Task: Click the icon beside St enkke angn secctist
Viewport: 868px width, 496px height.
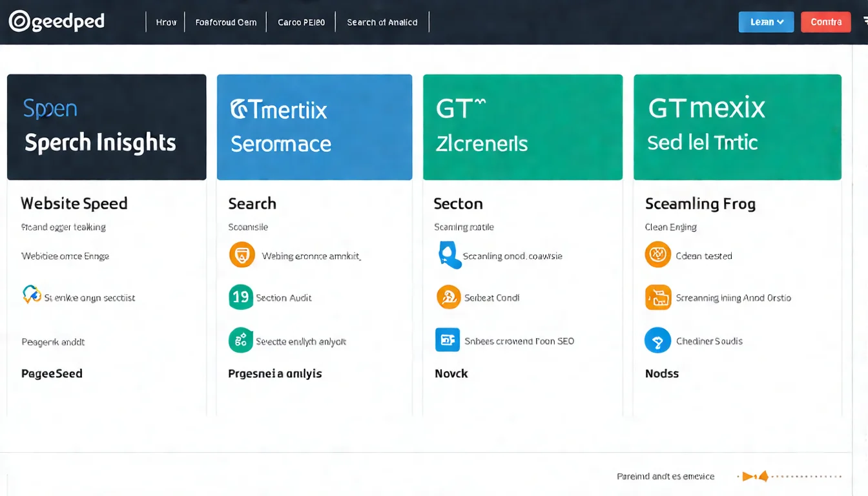Action: point(32,294)
